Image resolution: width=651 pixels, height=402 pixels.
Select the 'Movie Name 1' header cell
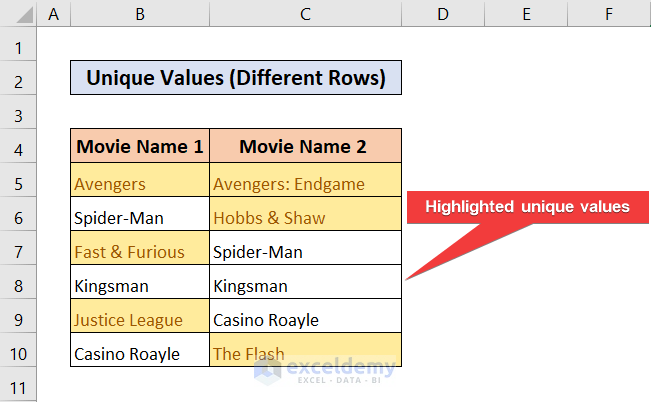140,147
